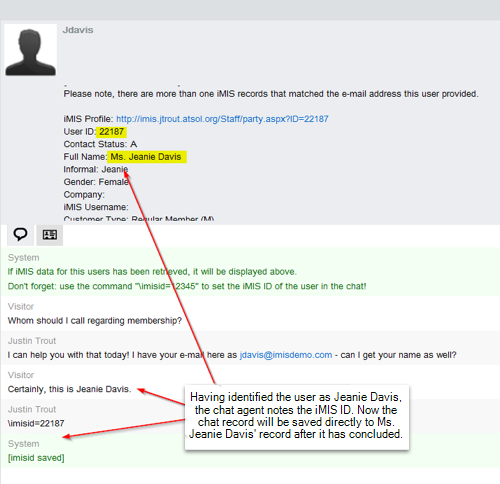Viewport: 500px width, 484px height.
Task: Click the first Justin Trout sender label
Action: (32, 341)
